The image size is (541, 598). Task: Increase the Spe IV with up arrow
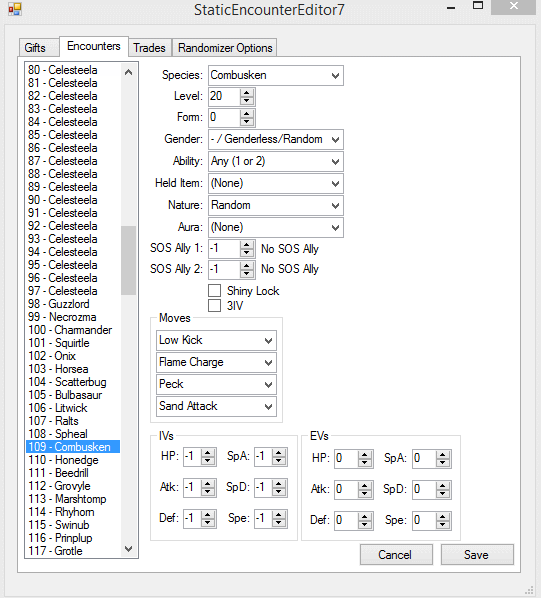point(279,515)
